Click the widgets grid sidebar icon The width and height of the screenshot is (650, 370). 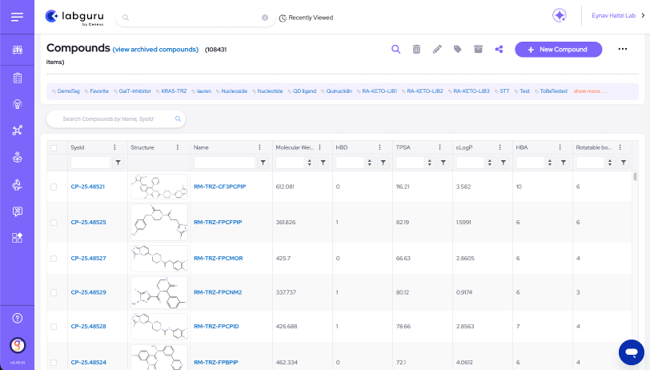point(17,238)
